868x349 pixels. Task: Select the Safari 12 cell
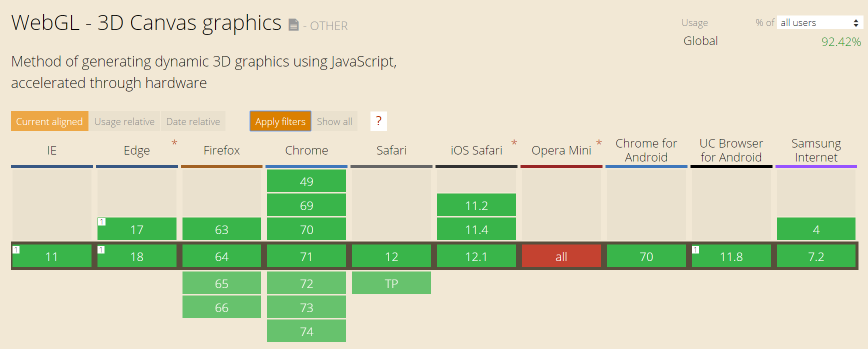[391, 256]
